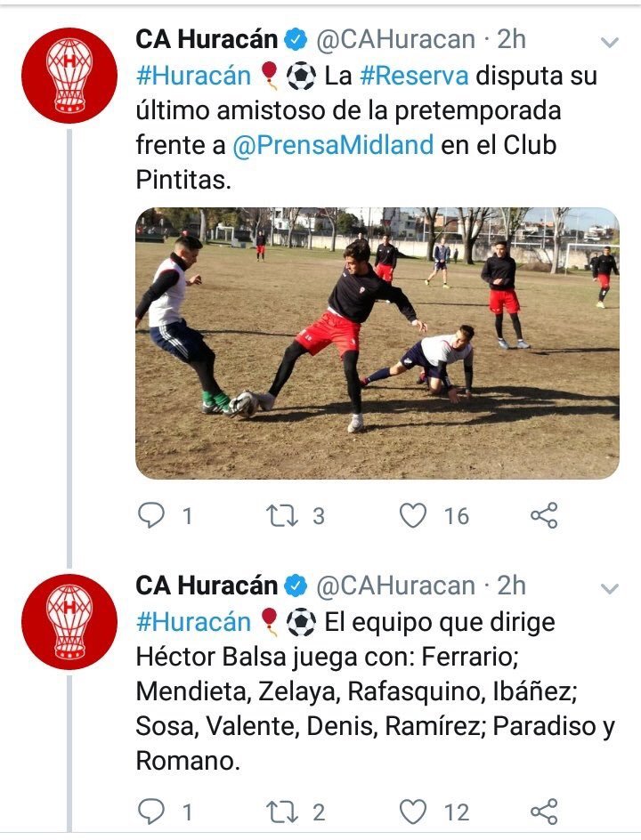Reply to the Reserva friendly match tweet

pos(151,515)
